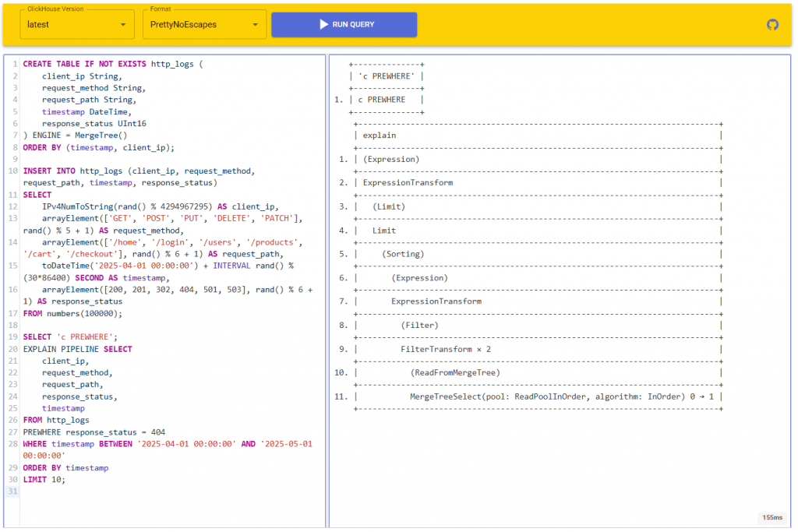Screen dimensions: 798x532
Task: Click the empty line 31 in editor
Action: tap(156, 491)
